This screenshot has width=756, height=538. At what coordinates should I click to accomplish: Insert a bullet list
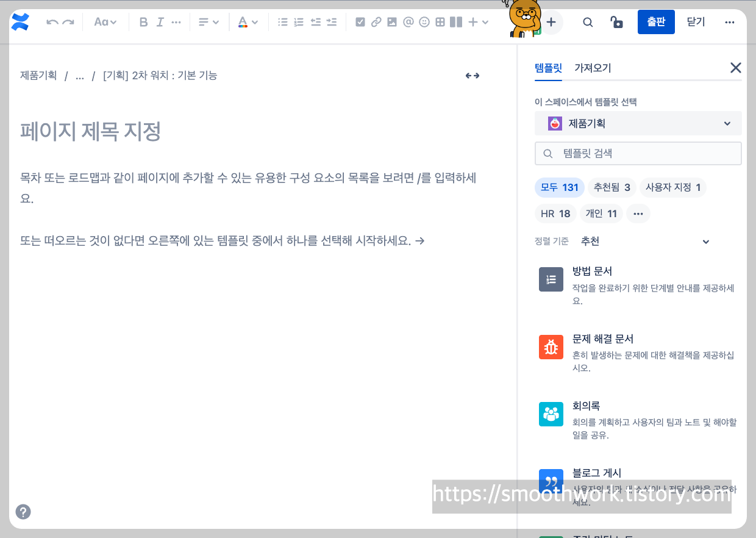click(x=283, y=22)
